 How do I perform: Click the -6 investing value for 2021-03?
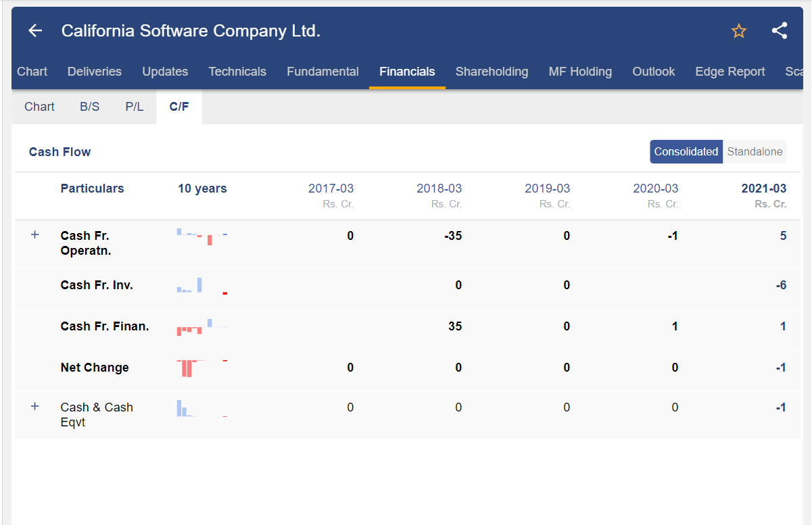(x=781, y=285)
